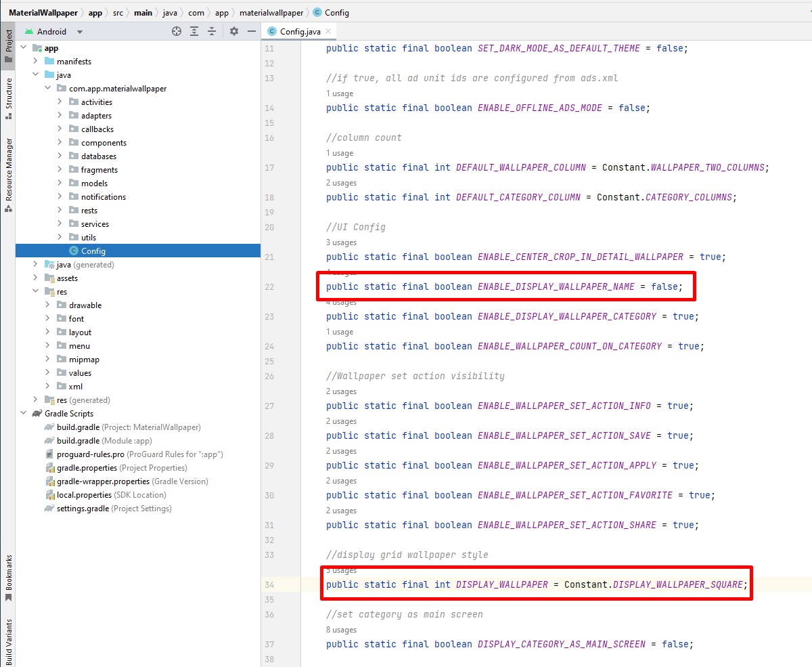Select the notifications package in tree
Screen dimensions: 812x667
104,197
